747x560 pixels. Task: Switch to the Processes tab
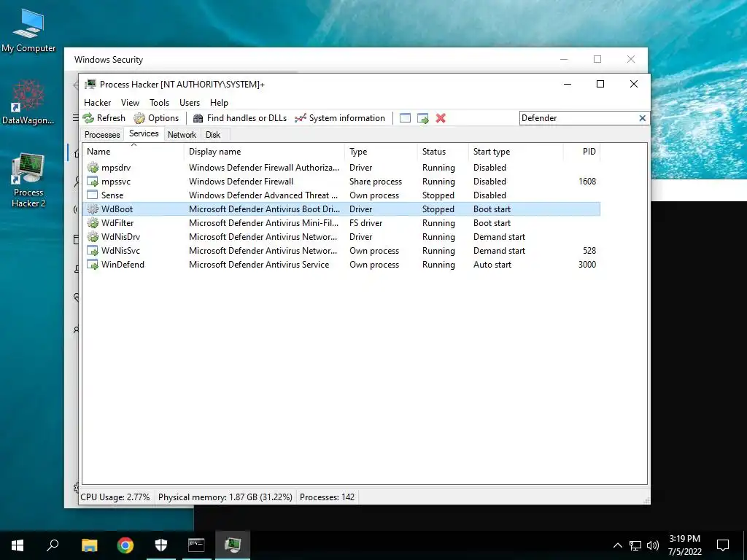coord(102,135)
